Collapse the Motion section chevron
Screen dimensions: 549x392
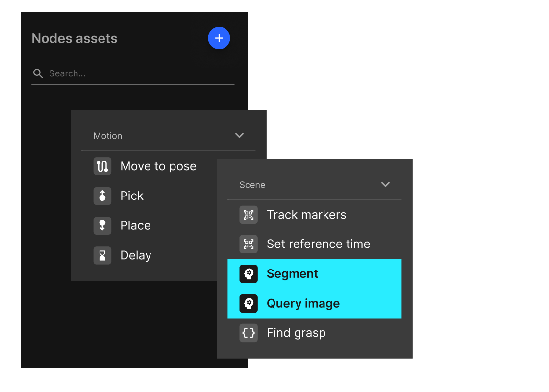point(239,136)
